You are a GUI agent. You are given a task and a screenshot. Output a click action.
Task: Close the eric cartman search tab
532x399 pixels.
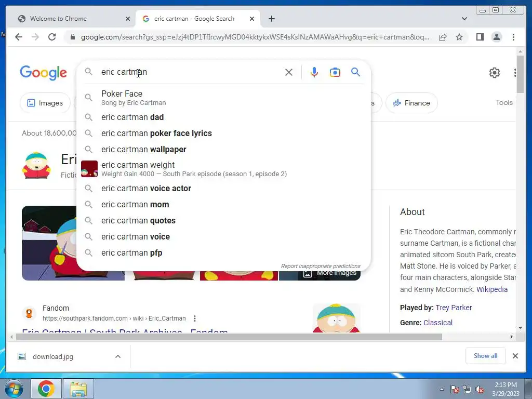[x=252, y=19]
